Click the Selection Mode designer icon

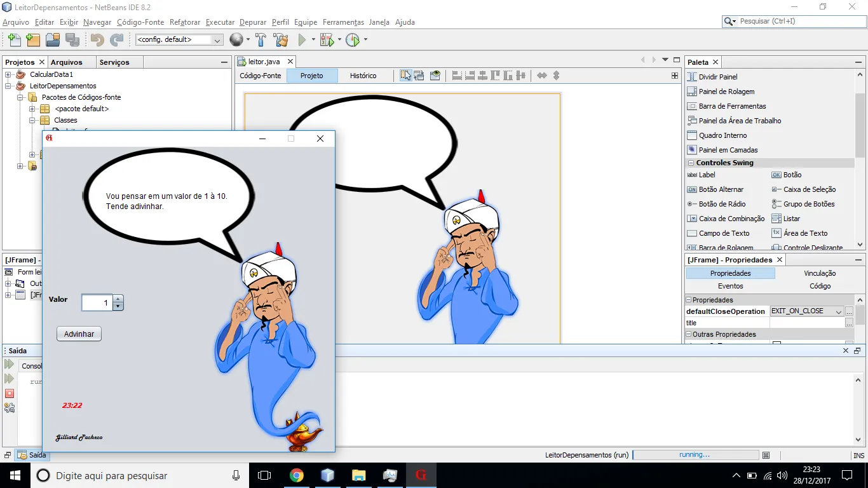point(405,76)
